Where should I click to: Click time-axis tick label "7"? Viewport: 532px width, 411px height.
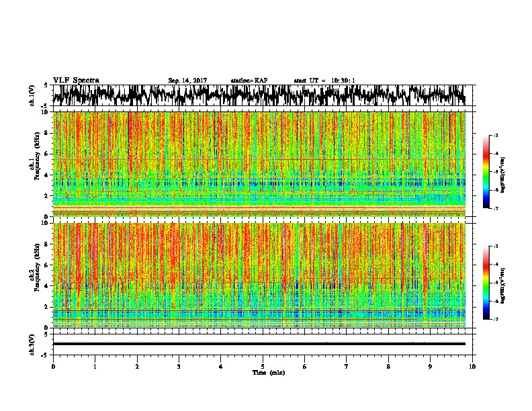pyautogui.click(x=347, y=367)
